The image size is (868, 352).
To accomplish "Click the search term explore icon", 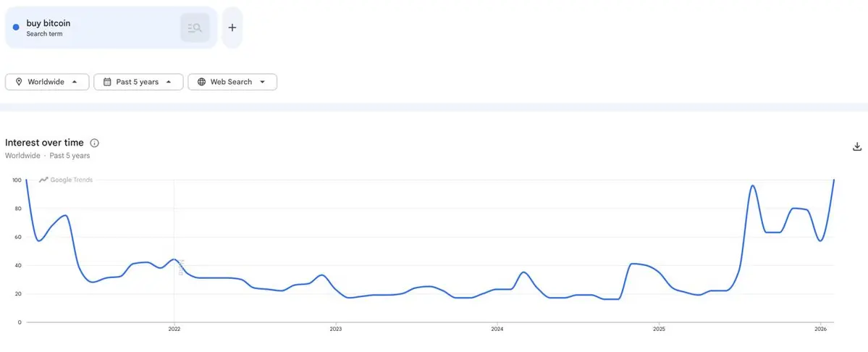I will coord(195,28).
